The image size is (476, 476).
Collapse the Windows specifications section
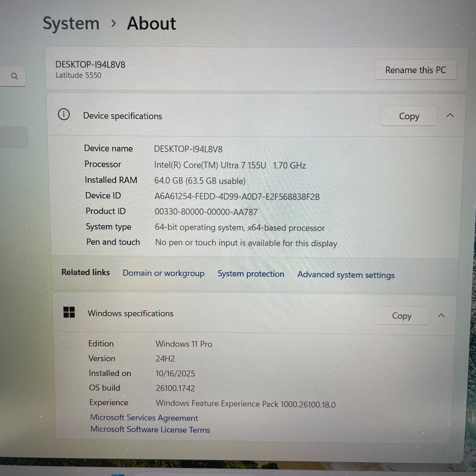tap(441, 315)
